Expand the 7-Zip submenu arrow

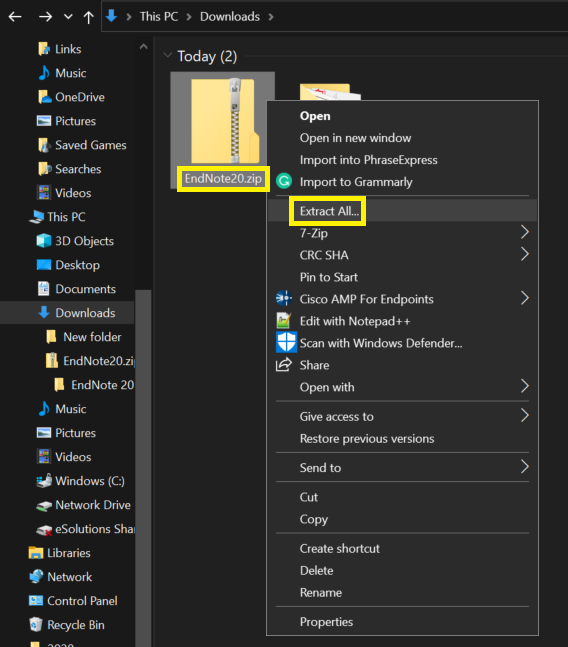tap(524, 232)
